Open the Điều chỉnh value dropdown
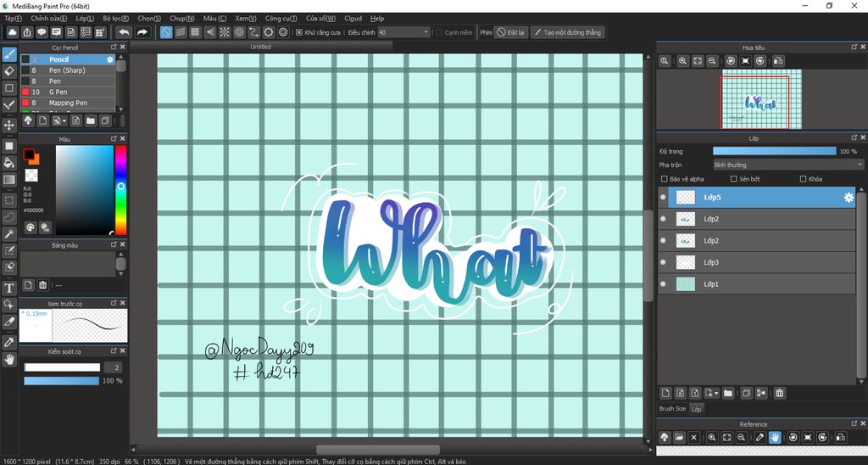 [x=403, y=32]
